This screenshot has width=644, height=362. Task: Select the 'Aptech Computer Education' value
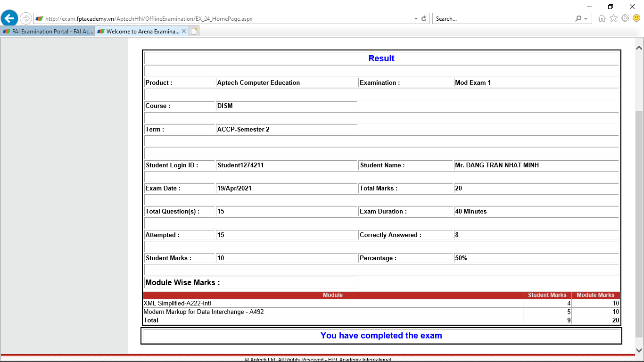258,82
